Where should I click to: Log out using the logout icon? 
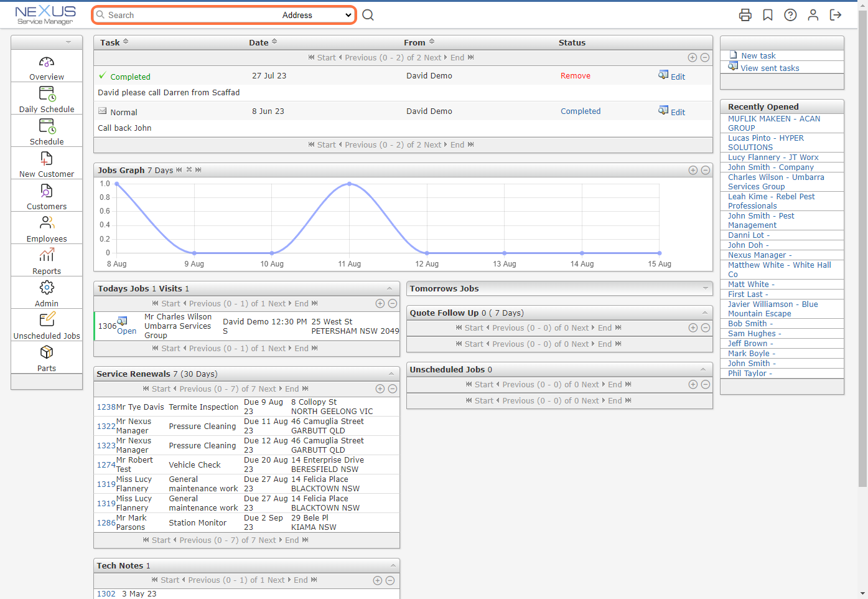pyautogui.click(x=836, y=14)
